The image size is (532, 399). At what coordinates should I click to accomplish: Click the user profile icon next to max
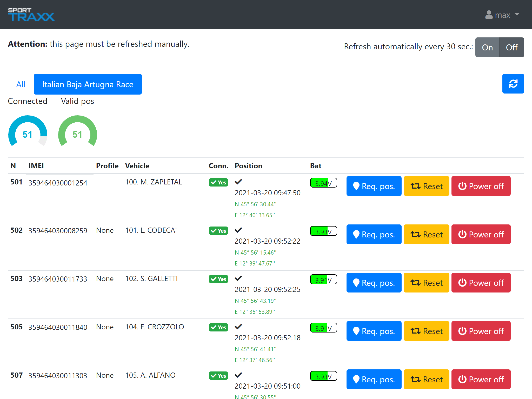(489, 15)
